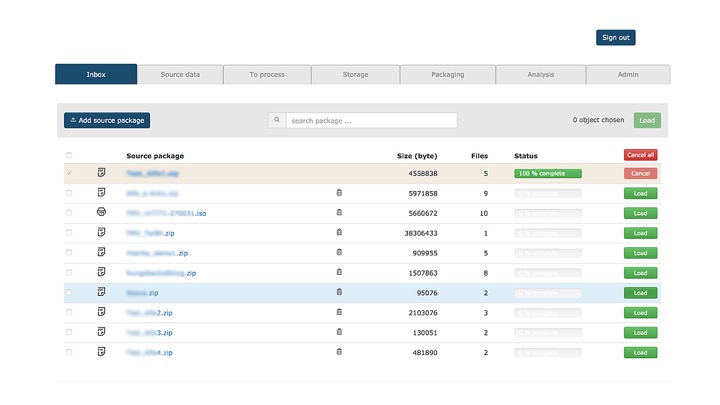Click the 100 % complete progress bar
The image size is (720, 405).
(547, 174)
